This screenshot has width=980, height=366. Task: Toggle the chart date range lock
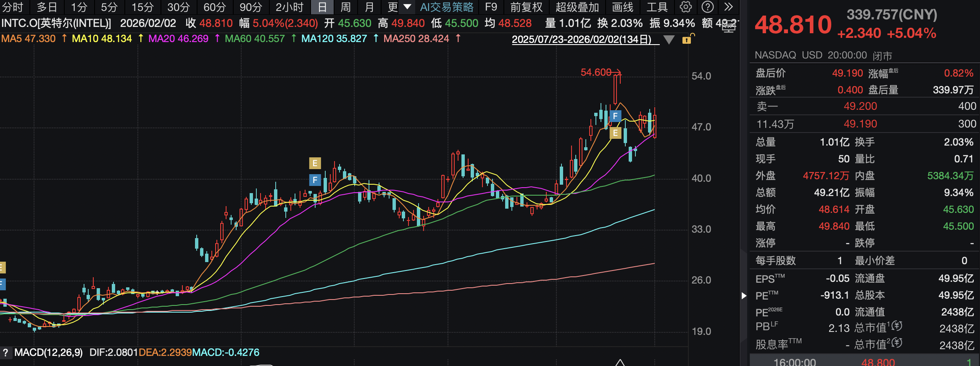click(687, 40)
